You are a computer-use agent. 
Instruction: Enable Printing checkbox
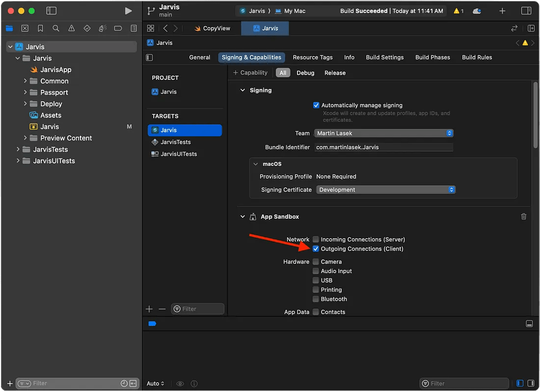[x=316, y=290]
